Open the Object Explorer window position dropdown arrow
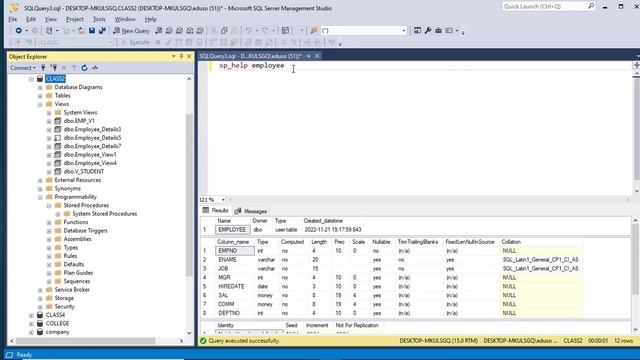The width and height of the screenshot is (640, 360). point(173,56)
